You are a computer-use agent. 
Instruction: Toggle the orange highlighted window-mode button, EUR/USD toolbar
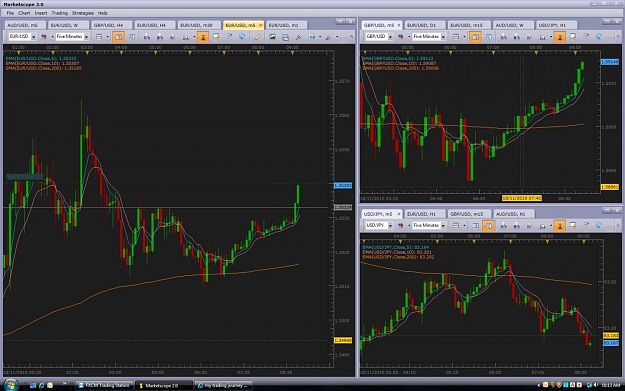pyautogui.click(x=118, y=37)
